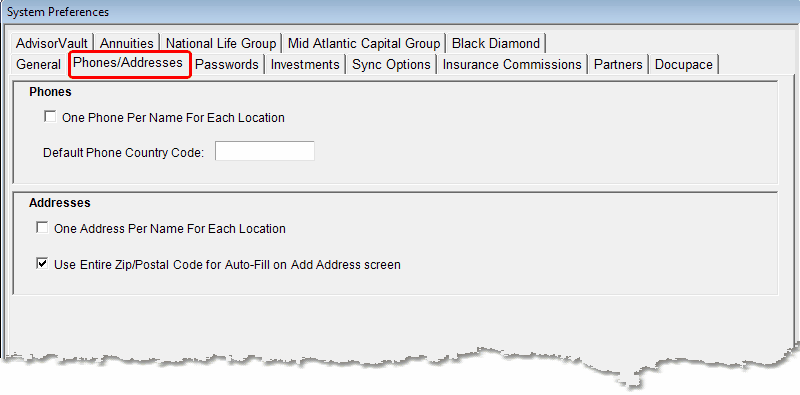Click the Default Phone Country Code field
Screen dimensions: 800x395
(265, 152)
